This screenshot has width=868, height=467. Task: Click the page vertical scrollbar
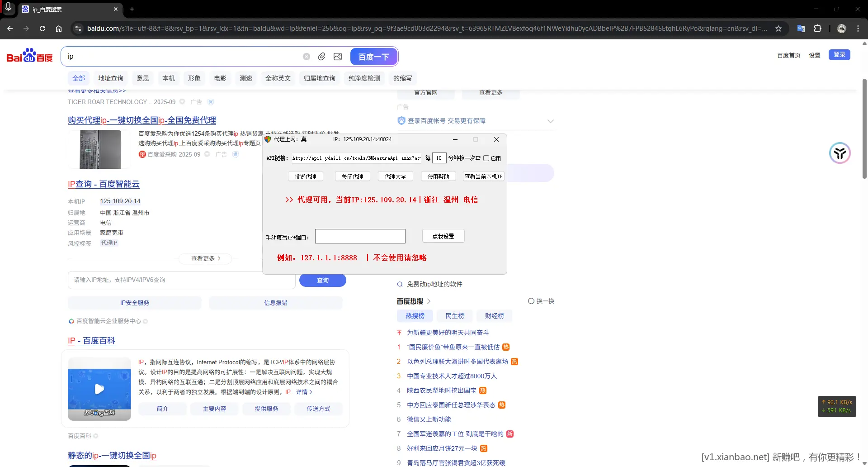(x=864, y=129)
